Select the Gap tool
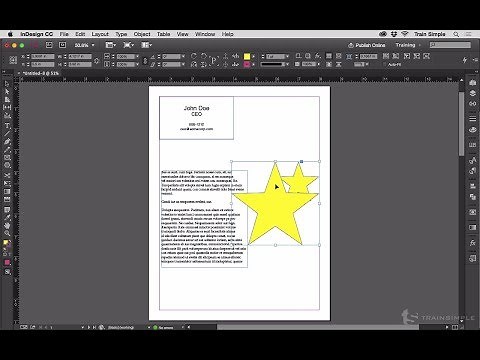Viewport: 480px width, 360px height. (7, 108)
